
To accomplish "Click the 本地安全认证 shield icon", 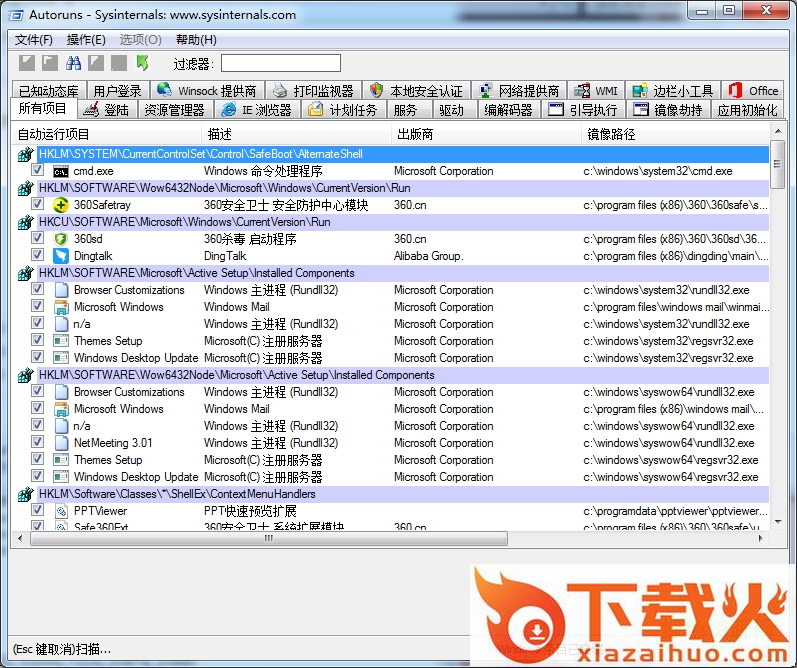I will coord(377,90).
